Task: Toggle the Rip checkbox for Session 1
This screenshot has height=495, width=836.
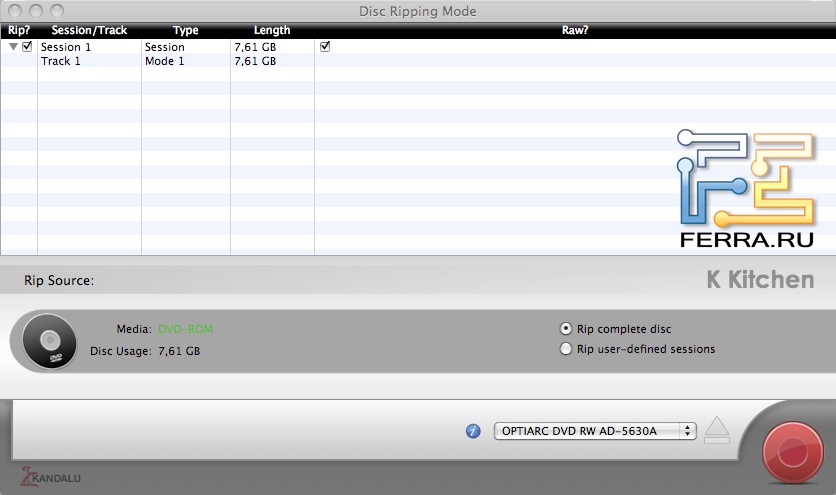Action: click(27, 46)
